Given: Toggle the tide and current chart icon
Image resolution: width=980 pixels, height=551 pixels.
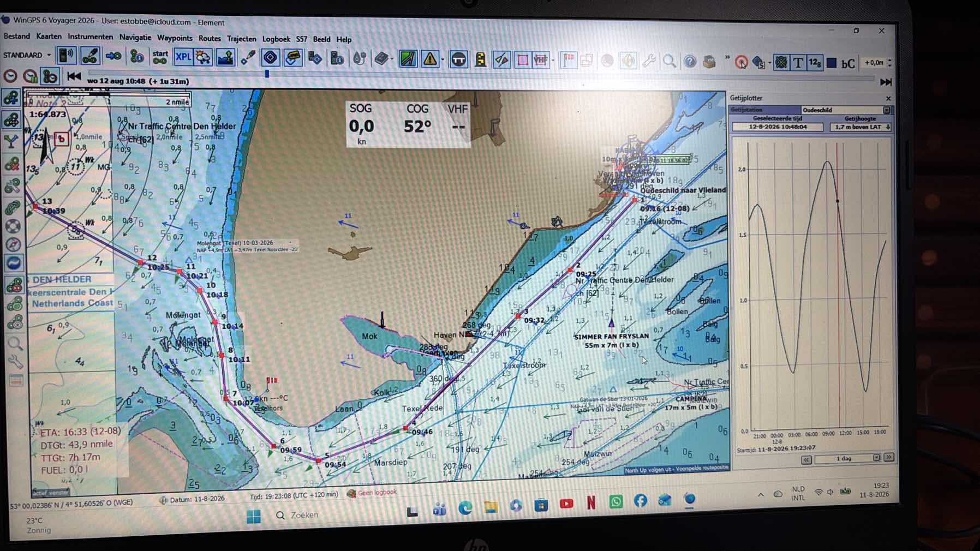Looking at the screenshot, I should [x=225, y=57].
